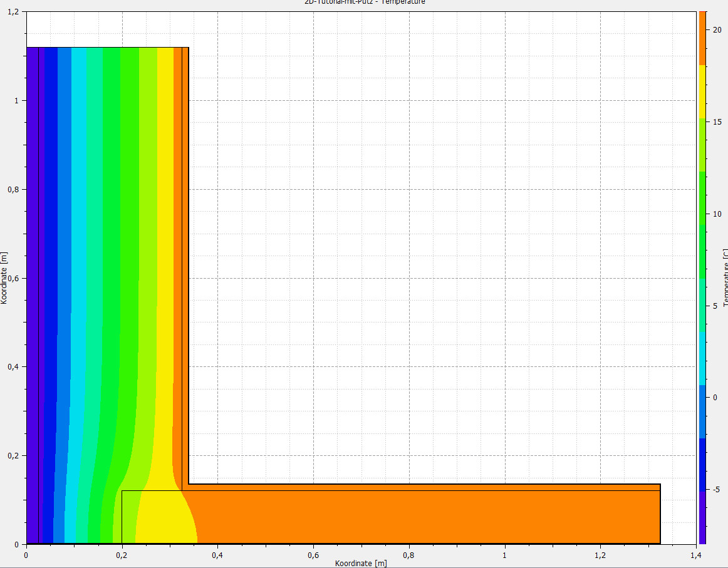Click the y-axis tick label '1,2'
The width and height of the screenshot is (728, 568).
click(x=13, y=12)
